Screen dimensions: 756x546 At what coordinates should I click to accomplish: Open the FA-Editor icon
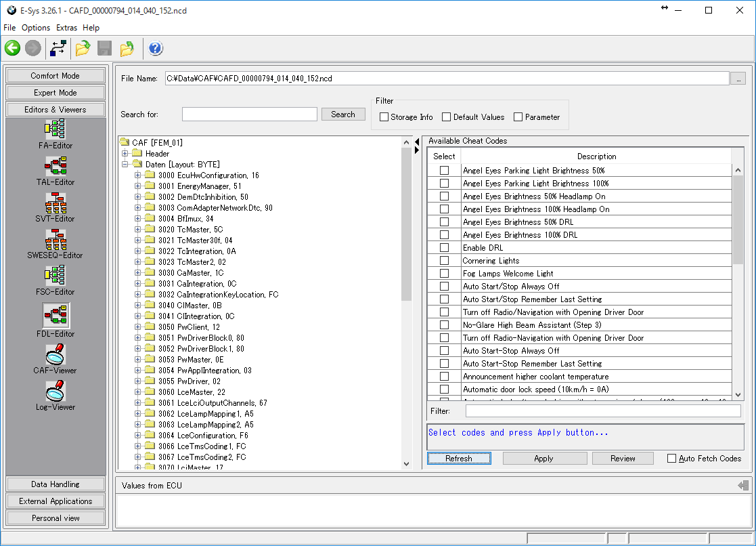pos(55,129)
